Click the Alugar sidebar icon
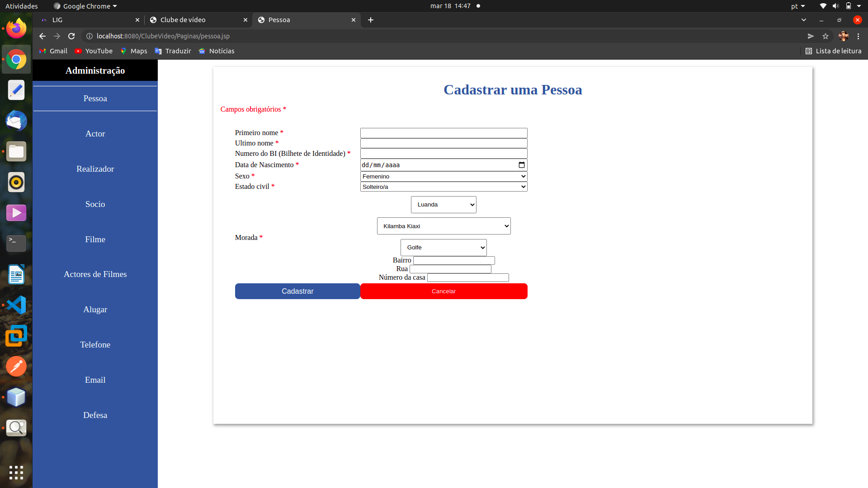 pos(95,309)
